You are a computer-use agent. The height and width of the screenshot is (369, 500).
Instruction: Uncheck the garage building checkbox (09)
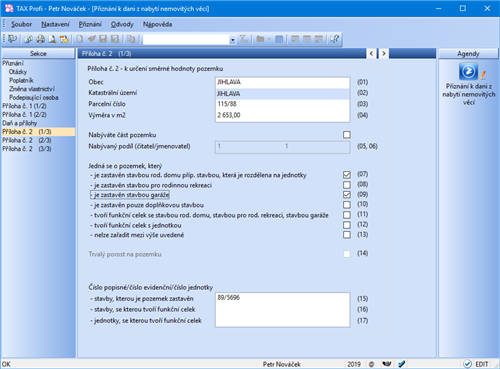tap(347, 194)
